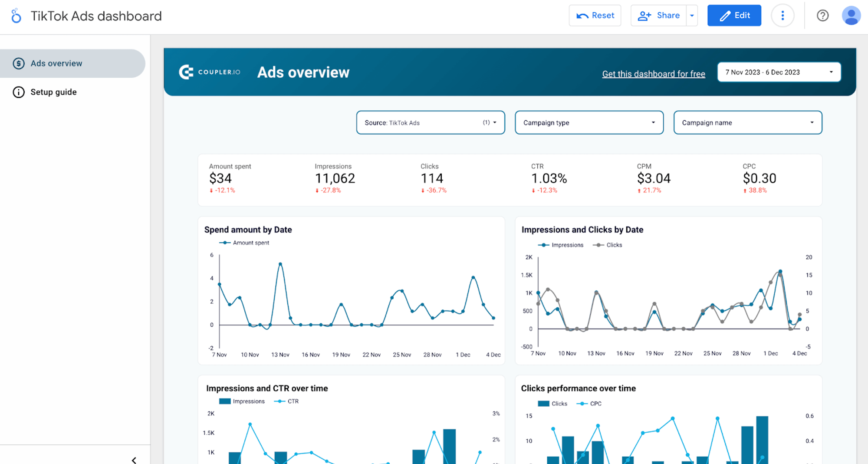Click the -12.1% change under Amount spent
The height and width of the screenshot is (464, 868).
(223, 190)
